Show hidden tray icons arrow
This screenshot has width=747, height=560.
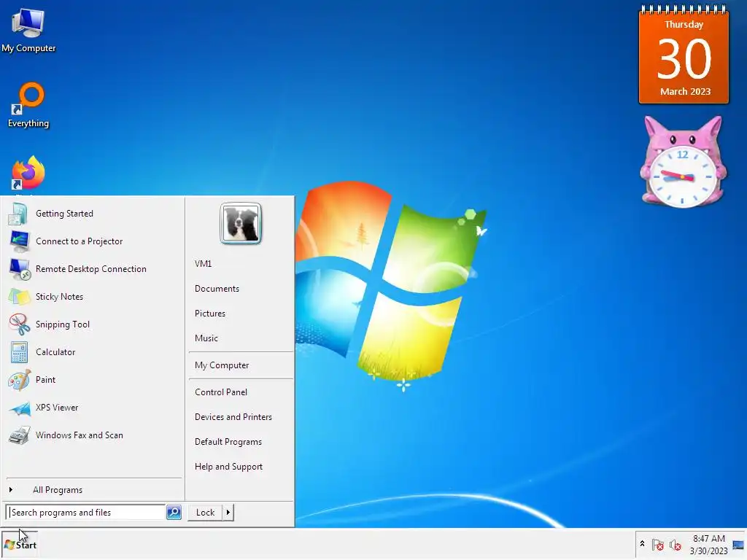(642, 544)
